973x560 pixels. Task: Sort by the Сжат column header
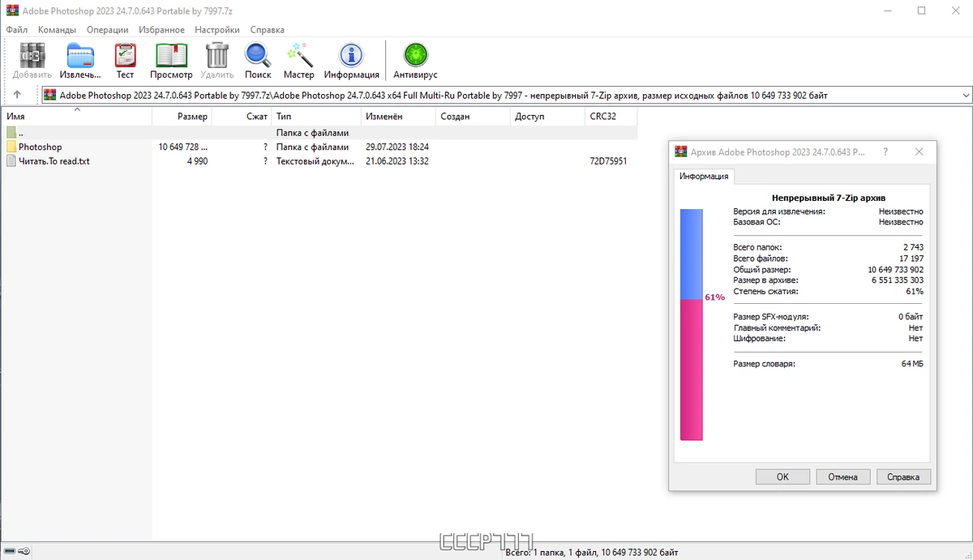click(242, 117)
